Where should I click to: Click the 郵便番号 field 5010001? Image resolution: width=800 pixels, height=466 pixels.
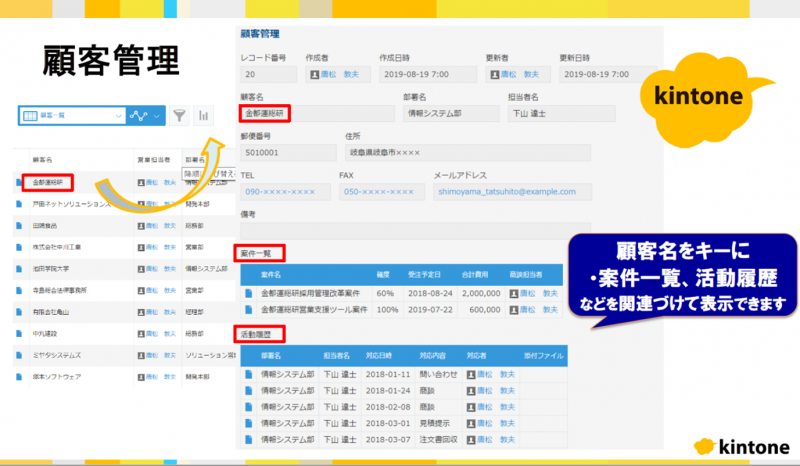(288, 153)
